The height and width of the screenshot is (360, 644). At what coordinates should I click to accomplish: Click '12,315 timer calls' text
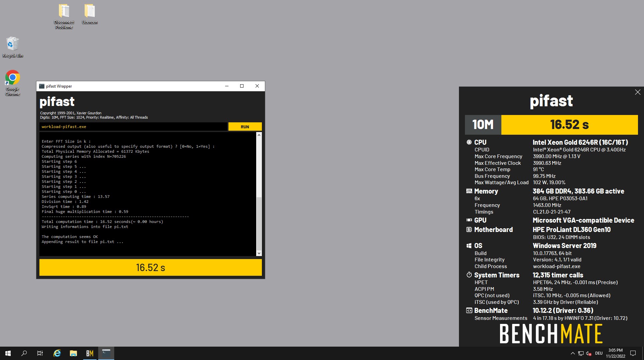pyautogui.click(x=558, y=275)
